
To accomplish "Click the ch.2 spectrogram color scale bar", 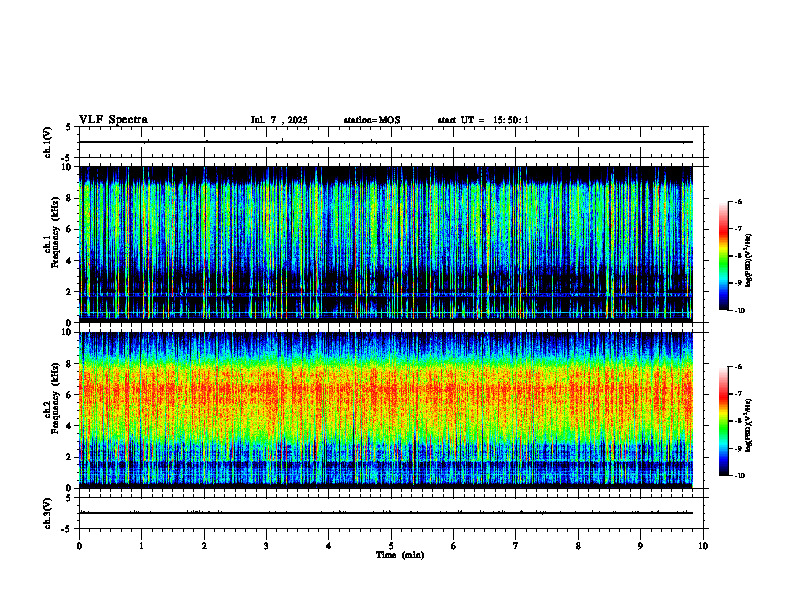I will tap(724, 421).
